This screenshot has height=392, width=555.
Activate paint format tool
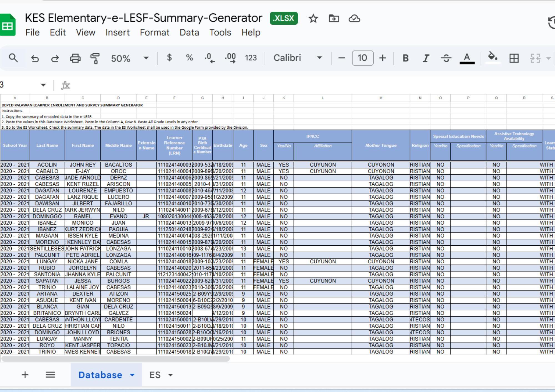pyautogui.click(x=95, y=58)
